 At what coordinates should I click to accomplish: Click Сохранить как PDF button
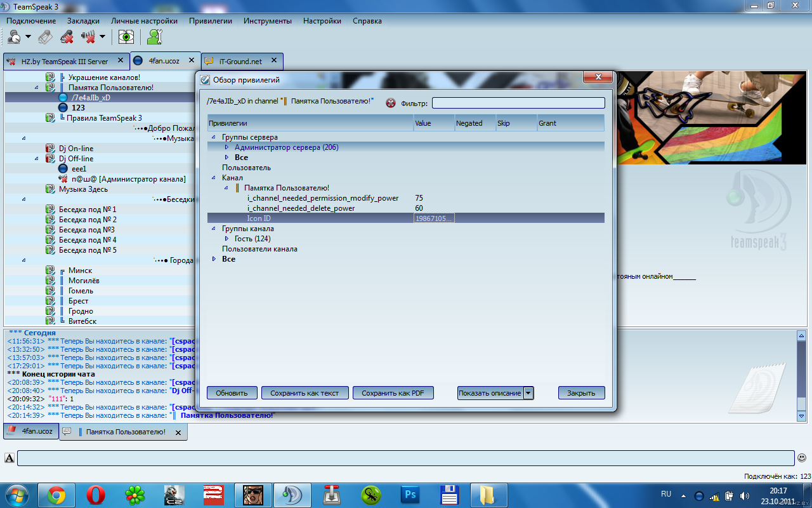point(393,393)
